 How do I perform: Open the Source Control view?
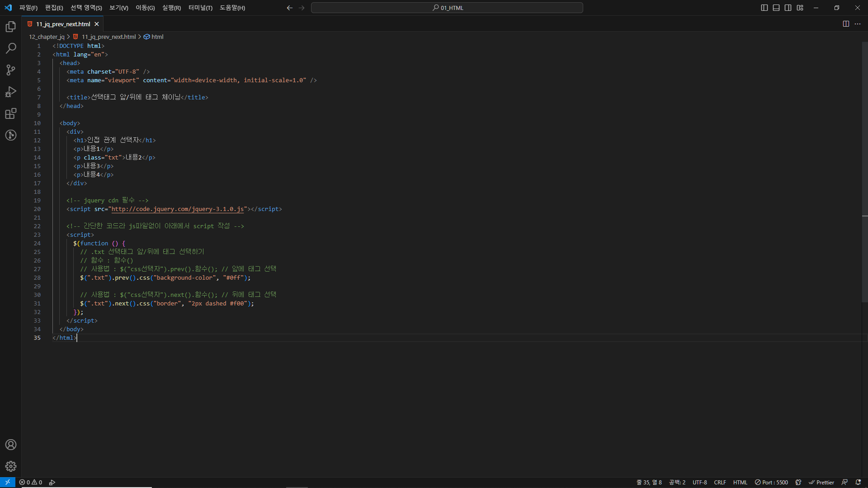pos(11,70)
